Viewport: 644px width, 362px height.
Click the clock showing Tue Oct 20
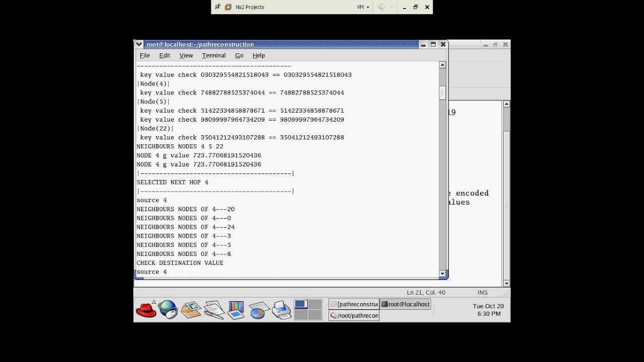tap(488, 310)
